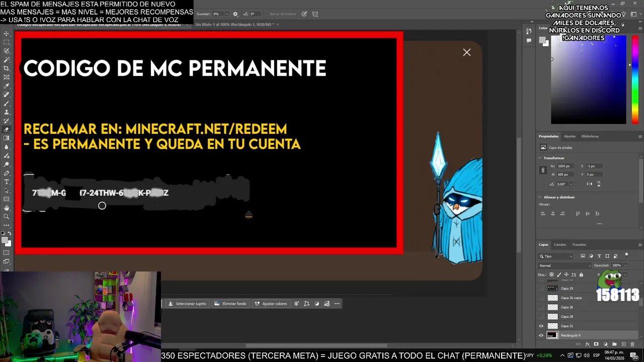Click the layer effects fx icon
Viewport: 644px width, 362px height.
click(588, 344)
